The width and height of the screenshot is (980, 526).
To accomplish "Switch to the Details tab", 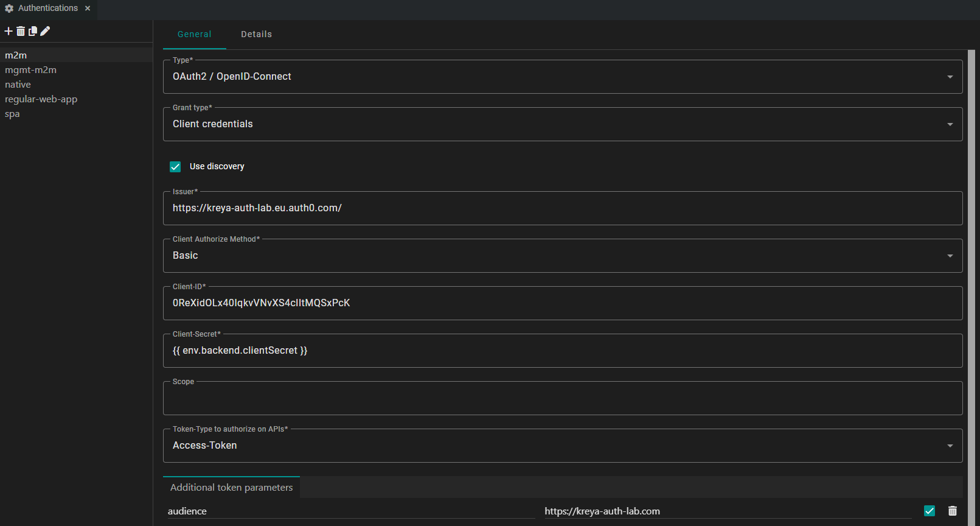I will pos(256,35).
